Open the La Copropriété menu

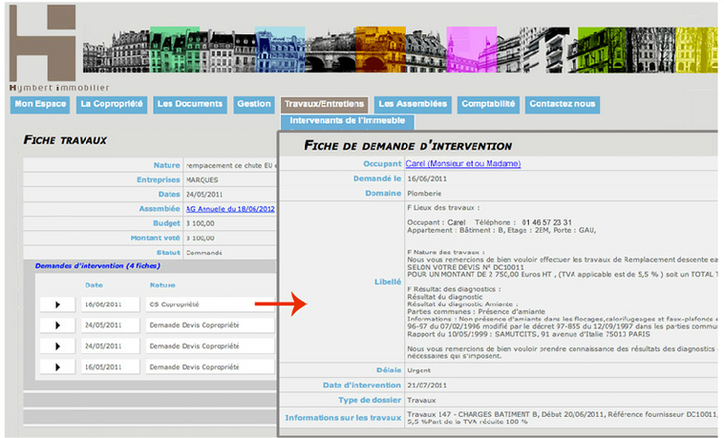click(112, 104)
